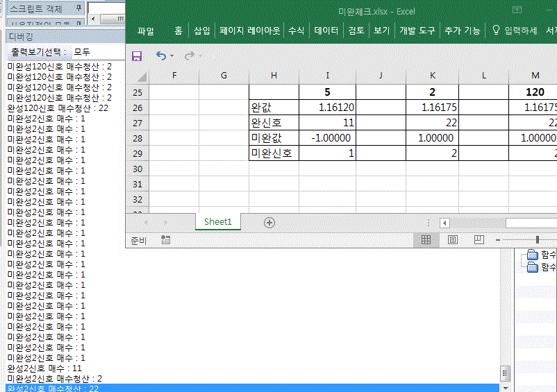Click the lightbulb Tell Me search box
The height and width of the screenshot is (392, 557).
coord(514,31)
